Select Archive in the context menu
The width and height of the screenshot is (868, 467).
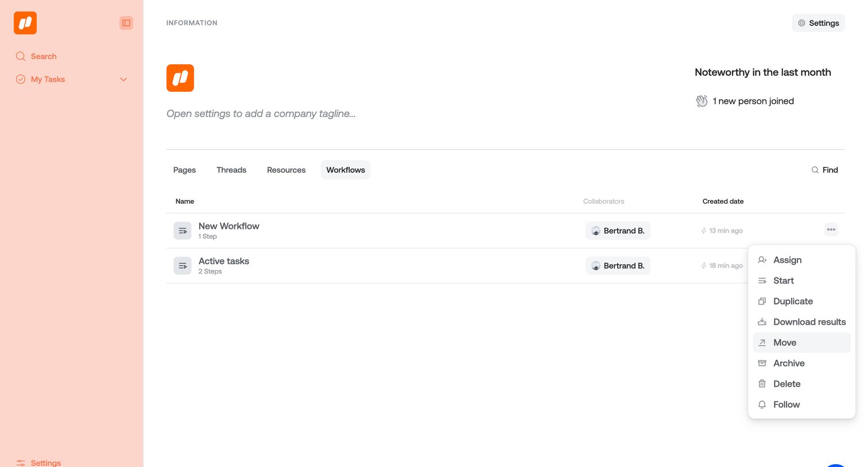801,363
